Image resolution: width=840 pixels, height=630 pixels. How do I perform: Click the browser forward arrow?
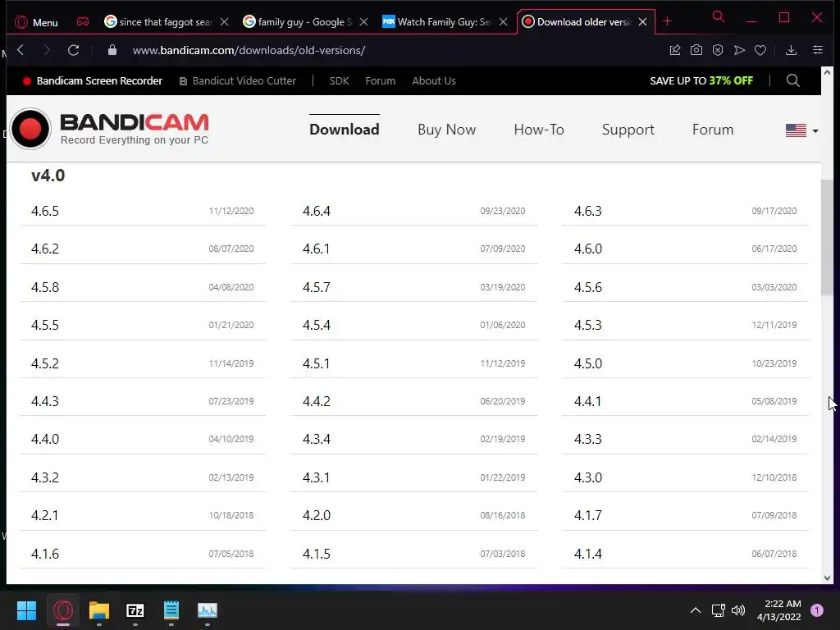pyautogui.click(x=47, y=50)
